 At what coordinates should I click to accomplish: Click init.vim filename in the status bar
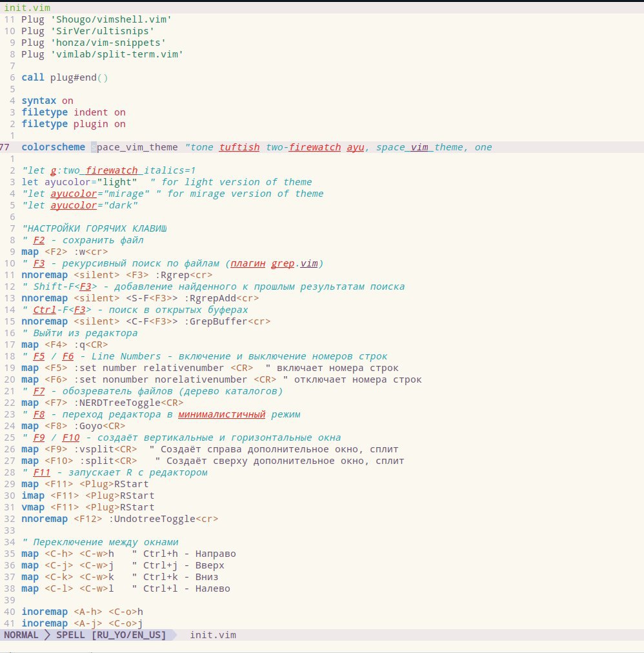pos(213,635)
